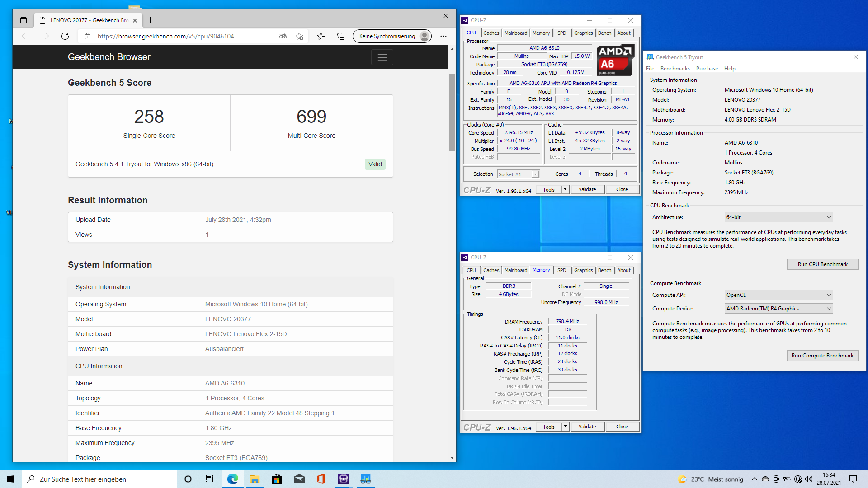This screenshot has width=868, height=488.
Task: Open File menu in Geekbench 5
Action: [650, 69]
